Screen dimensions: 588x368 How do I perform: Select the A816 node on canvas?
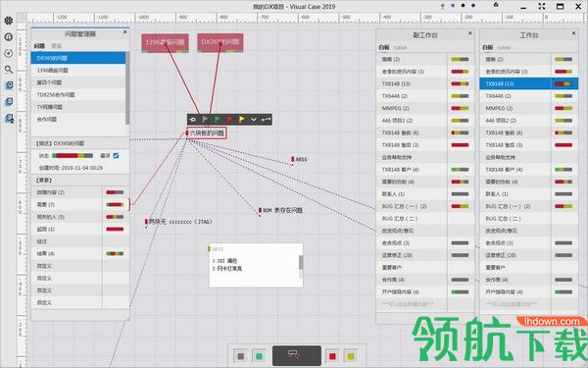[299, 159]
